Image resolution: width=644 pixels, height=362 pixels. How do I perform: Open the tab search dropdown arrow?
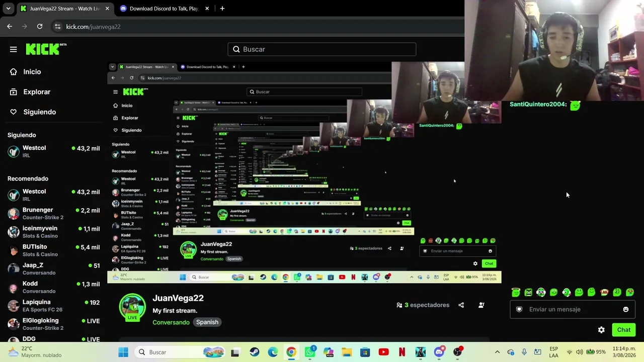(x=8, y=9)
